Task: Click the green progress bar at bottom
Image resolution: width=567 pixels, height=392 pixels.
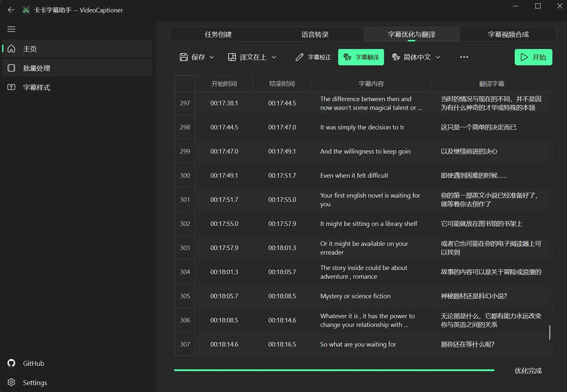Action: (334, 370)
